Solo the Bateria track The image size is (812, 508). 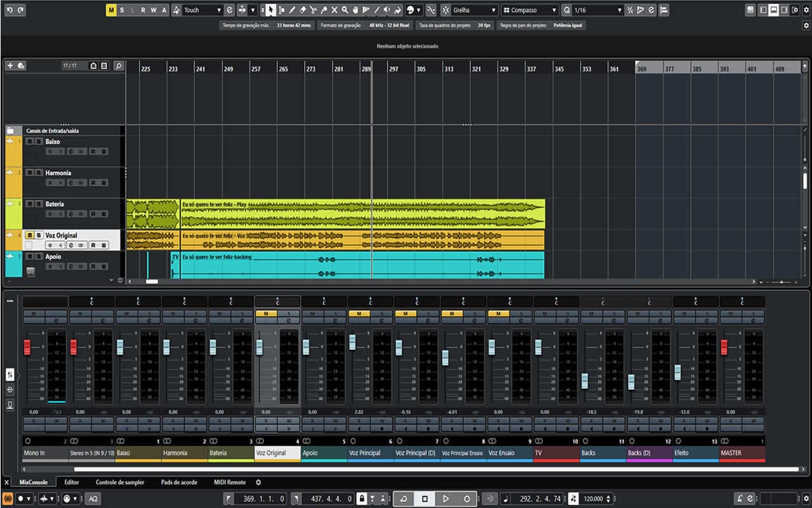coord(38,204)
